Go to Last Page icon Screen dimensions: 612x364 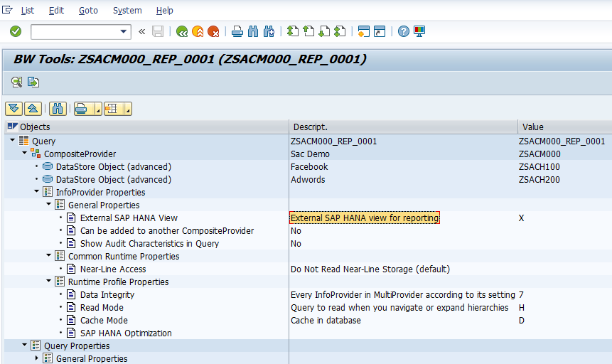[340, 31]
